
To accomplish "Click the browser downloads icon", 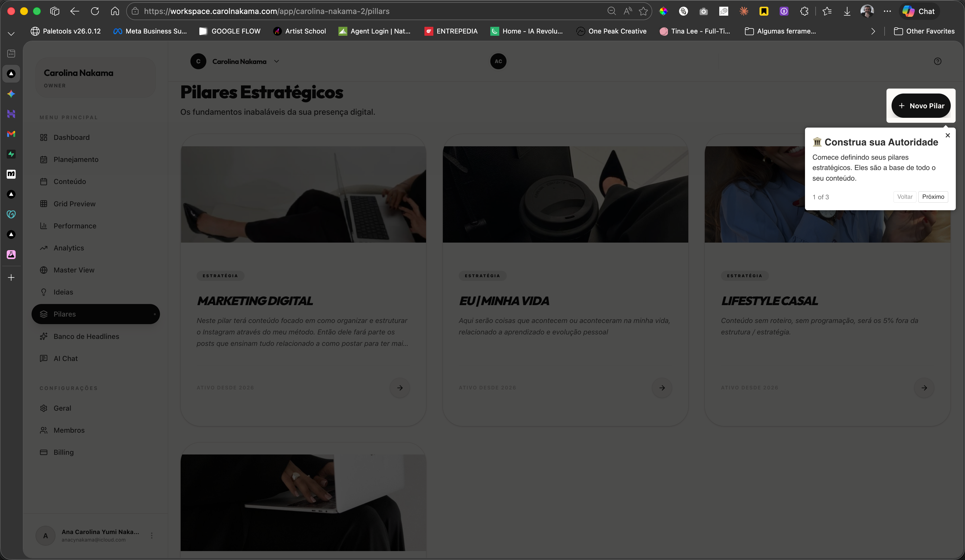I will (x=847, y=11).
